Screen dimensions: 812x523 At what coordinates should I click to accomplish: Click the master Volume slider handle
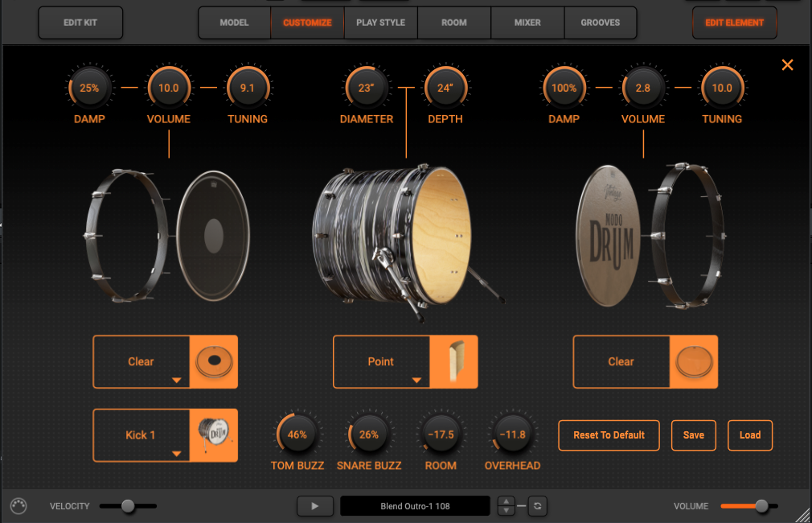click(761, 506)
